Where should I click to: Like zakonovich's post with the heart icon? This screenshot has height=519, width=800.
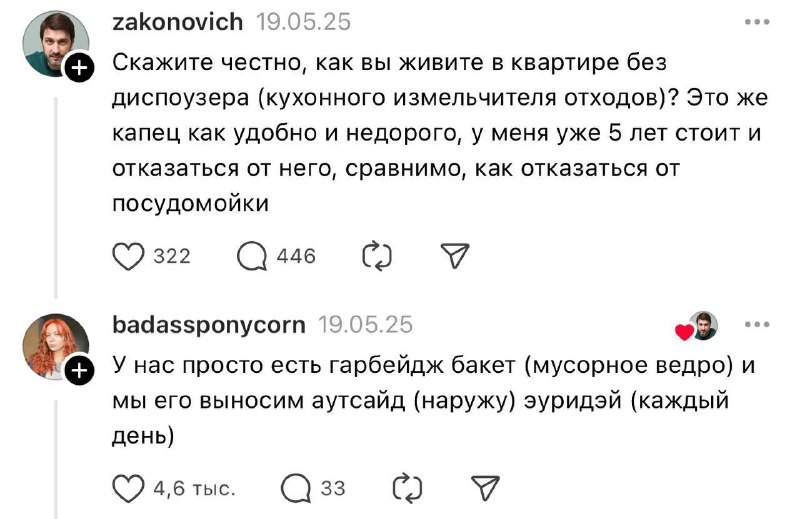pyautogui.click(x=128, y=256)
